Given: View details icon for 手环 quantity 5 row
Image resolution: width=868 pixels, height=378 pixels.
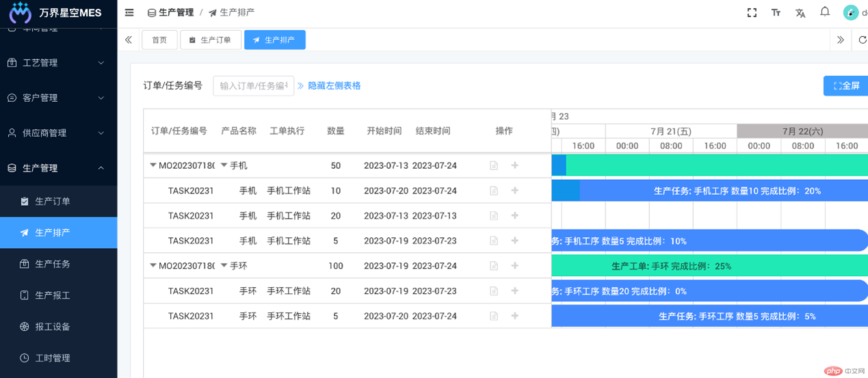Looking at the screenshot, I should pos(494,316).
